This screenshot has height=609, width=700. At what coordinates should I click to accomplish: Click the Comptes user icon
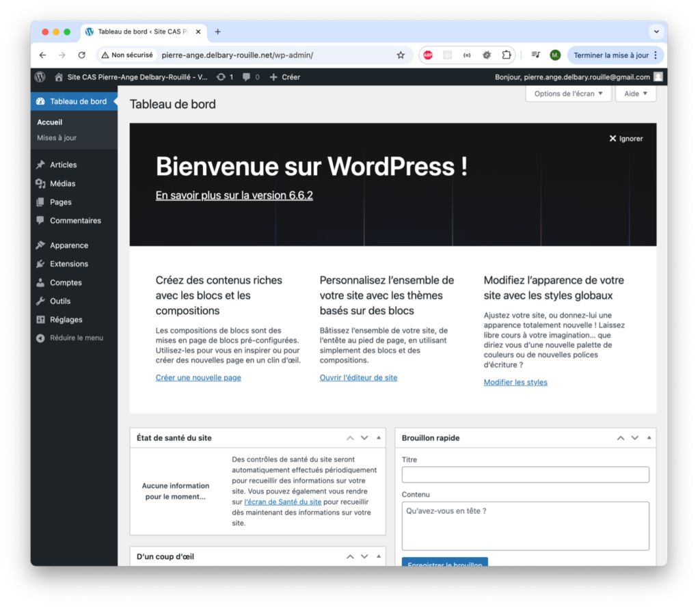tap(40, 282)
